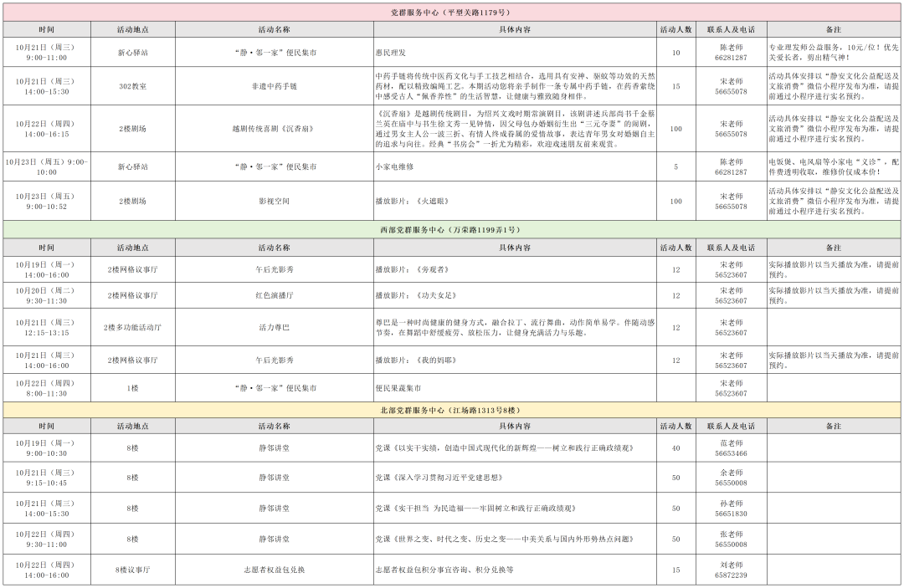Click the time cell "10月20日（周二）9:30-11:30"
This screenshot has height=588, width=904.
[47, 295]
